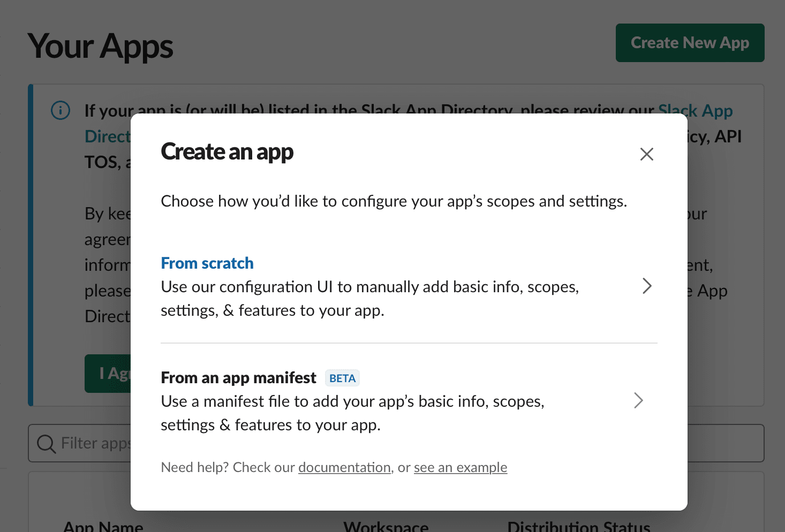The image size is (785, 532).
Task: Click the info circle icon in banner
Action: 61,110
